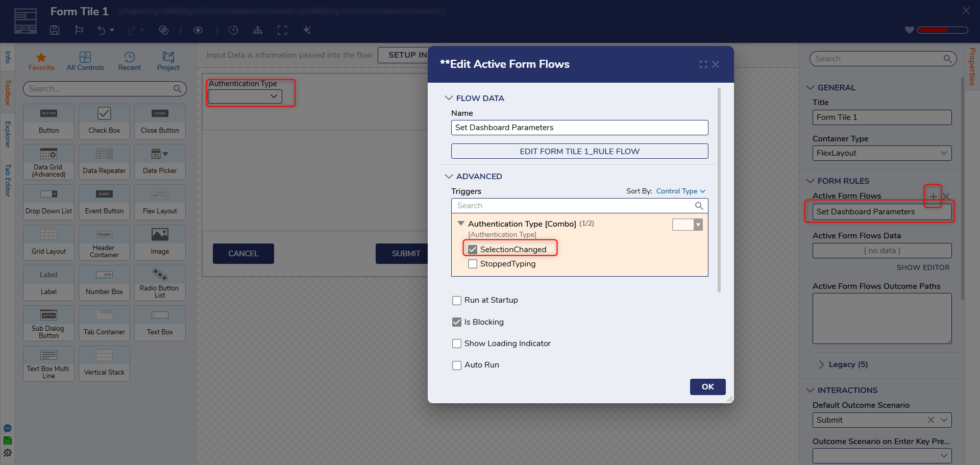
Task: Switch to the All Controls tab
Action: tap(85, 61)
